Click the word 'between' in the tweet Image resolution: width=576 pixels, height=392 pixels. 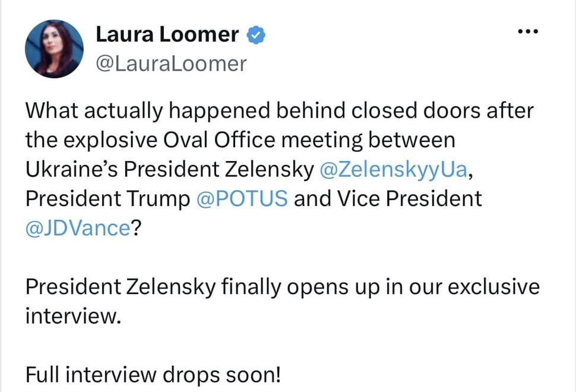[x=412, y=140]
